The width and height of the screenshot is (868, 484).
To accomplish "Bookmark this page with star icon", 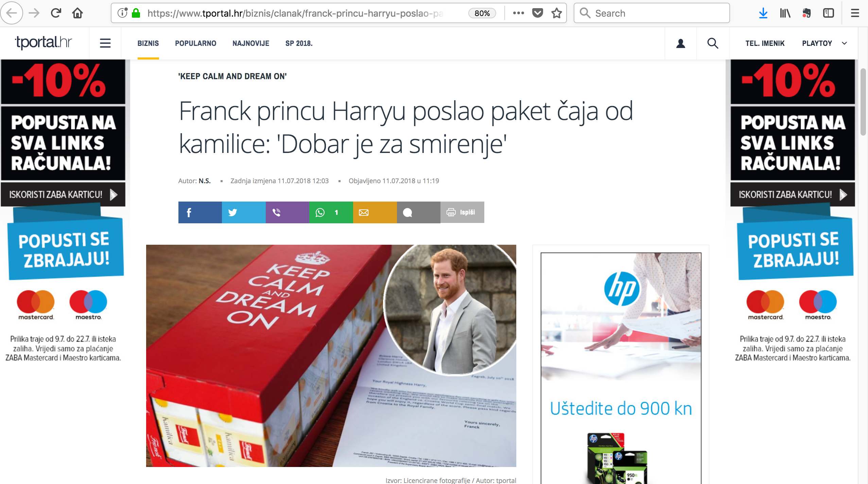I will [x=557, y=13].
